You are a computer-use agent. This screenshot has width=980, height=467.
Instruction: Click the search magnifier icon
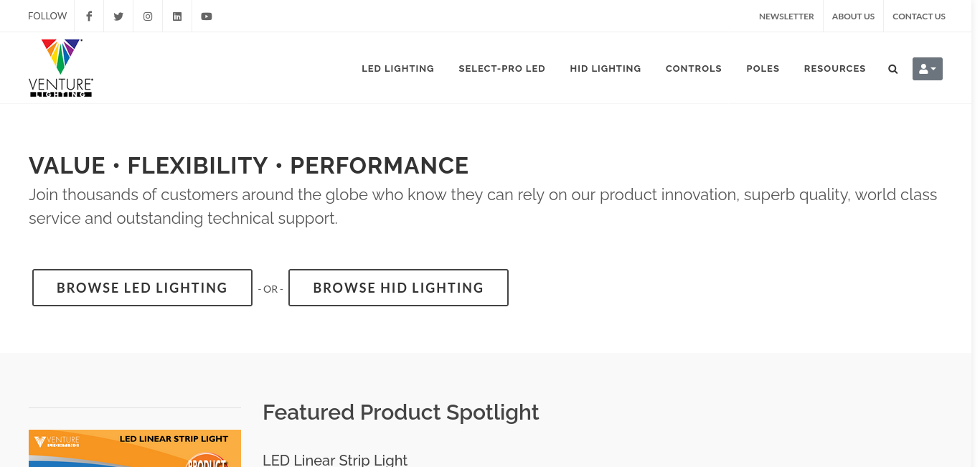click(x=893, y=69)
